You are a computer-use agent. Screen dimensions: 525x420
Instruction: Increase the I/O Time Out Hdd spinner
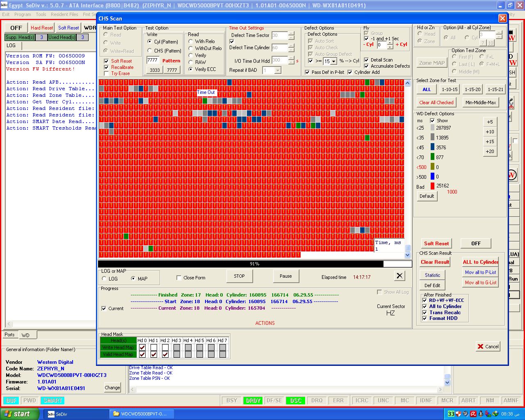pos(291,59)
